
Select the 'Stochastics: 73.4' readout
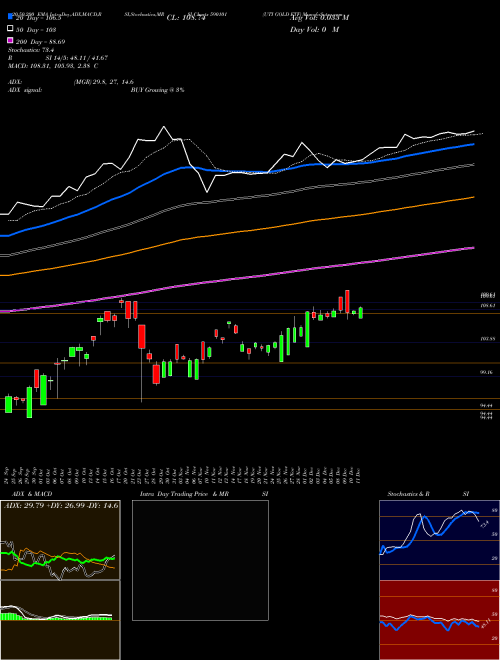(31, 50)
